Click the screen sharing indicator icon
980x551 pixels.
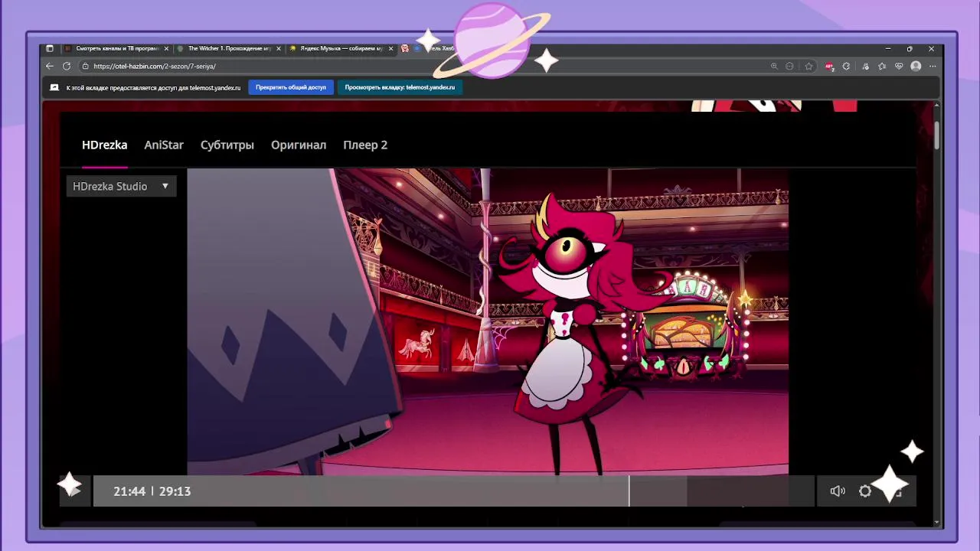point(54,87)
